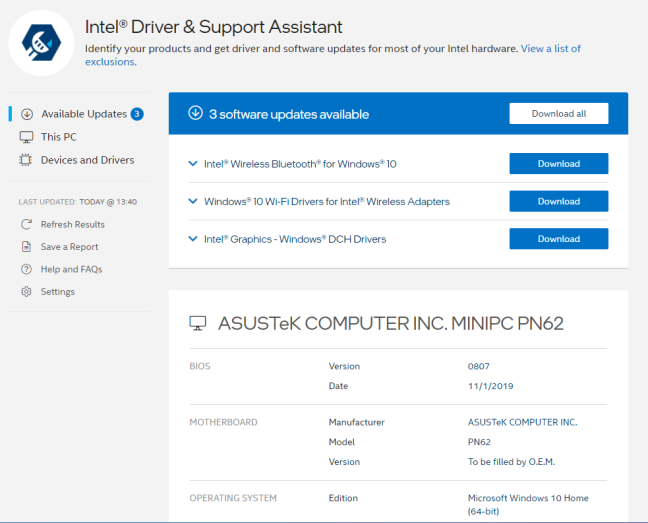Screen dimensions: 648x523
Task: Click the 'To be filled by O.E.M.' value
Action: 511,462
